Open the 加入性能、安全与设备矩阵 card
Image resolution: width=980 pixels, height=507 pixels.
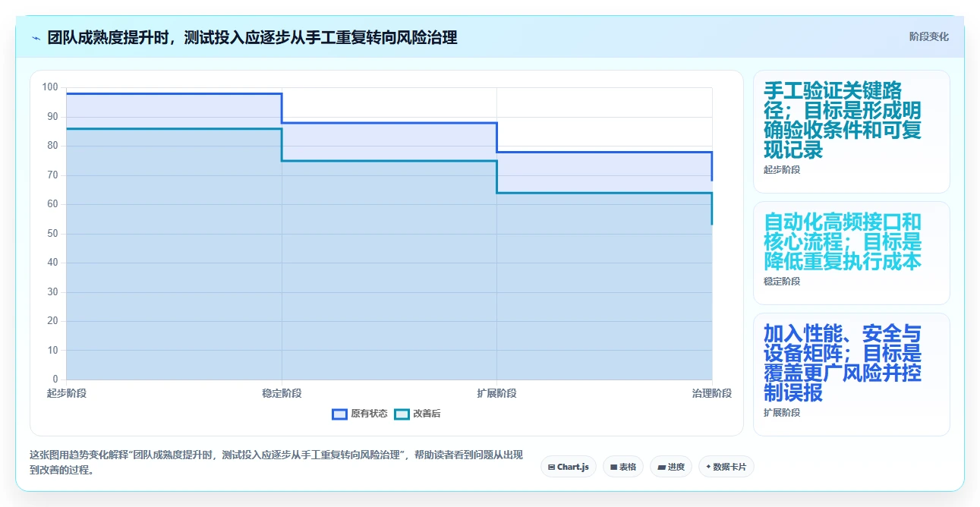[x=851, y=374]
